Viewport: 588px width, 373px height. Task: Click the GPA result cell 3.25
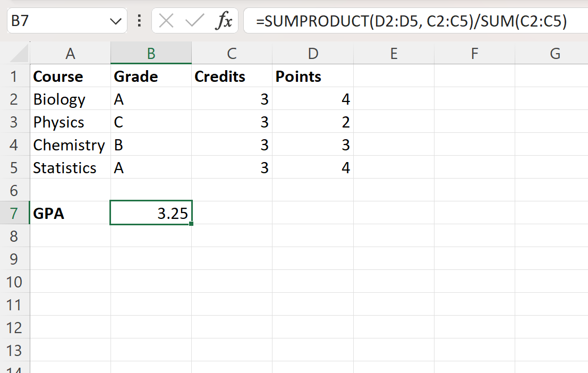pyautogui.click(x=151, y=213)
